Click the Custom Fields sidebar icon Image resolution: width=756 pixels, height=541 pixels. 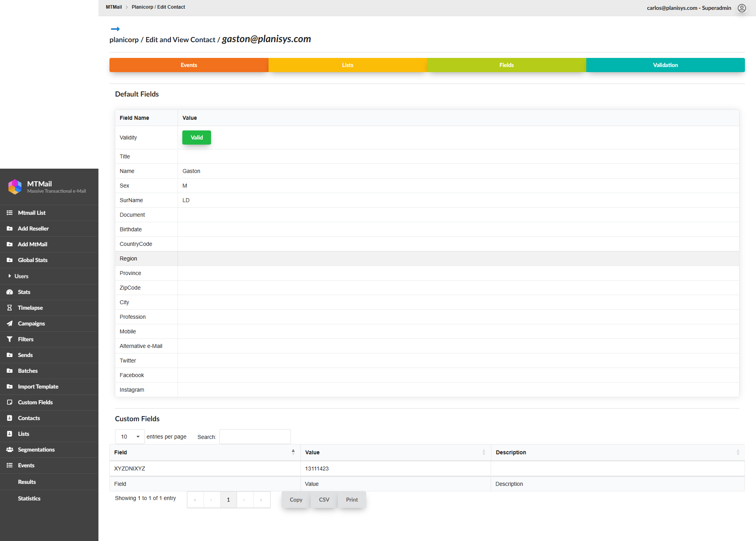pos(9,402)
